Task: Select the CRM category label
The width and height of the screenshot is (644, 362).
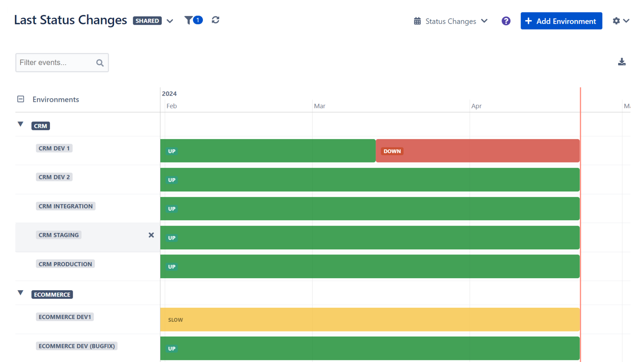Action: tap(41, 126)
